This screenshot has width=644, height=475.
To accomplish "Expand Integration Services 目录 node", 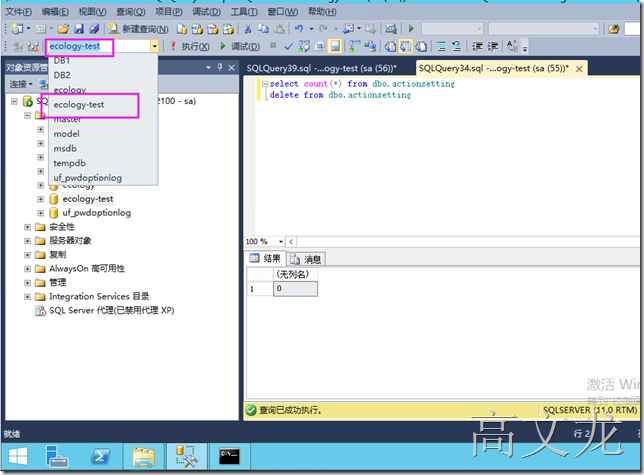I will pyautogui.click(x=27, y=297).
